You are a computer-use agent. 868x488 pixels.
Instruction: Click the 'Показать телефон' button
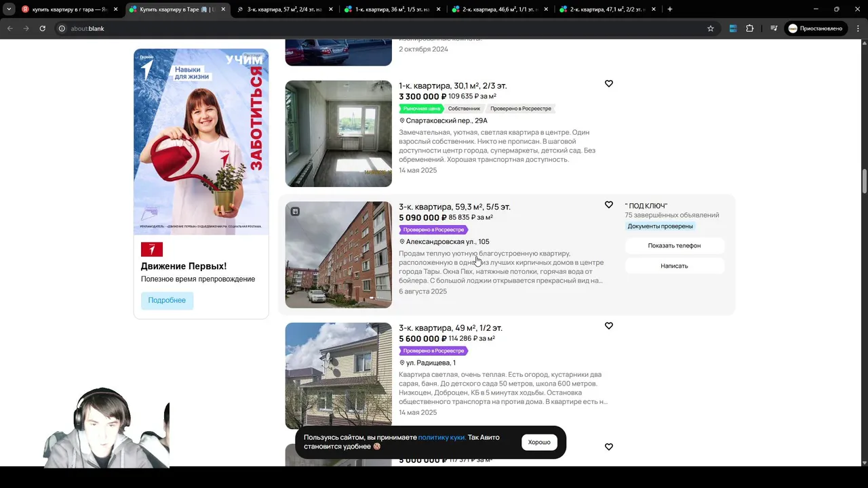pos(674,245)
